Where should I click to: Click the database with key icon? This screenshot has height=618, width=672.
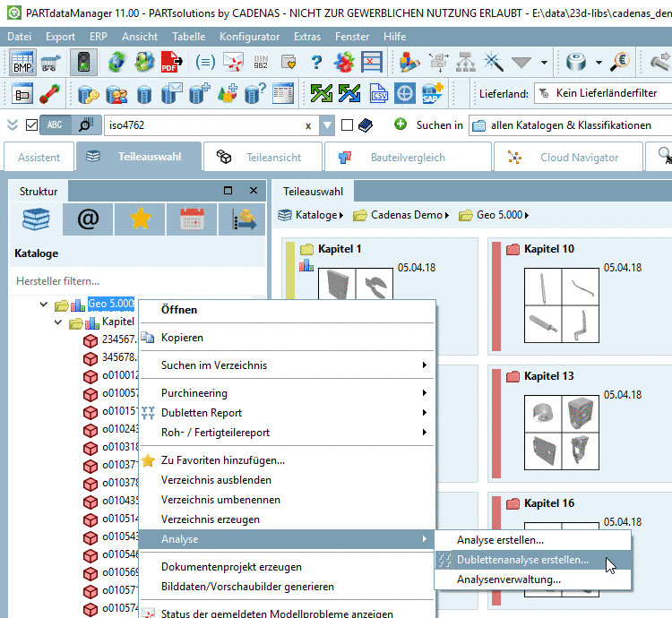89,93
